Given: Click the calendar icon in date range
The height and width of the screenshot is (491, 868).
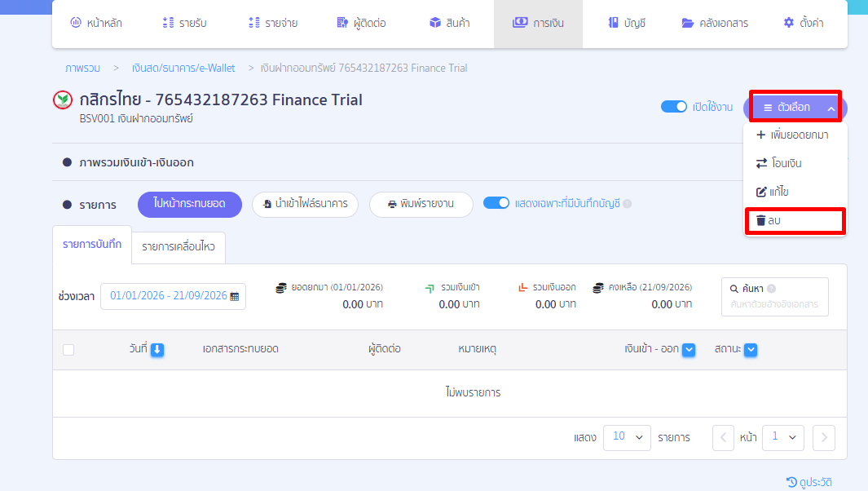Looking at the screenshot, I should pyautogui.click(x=235, y=297).
